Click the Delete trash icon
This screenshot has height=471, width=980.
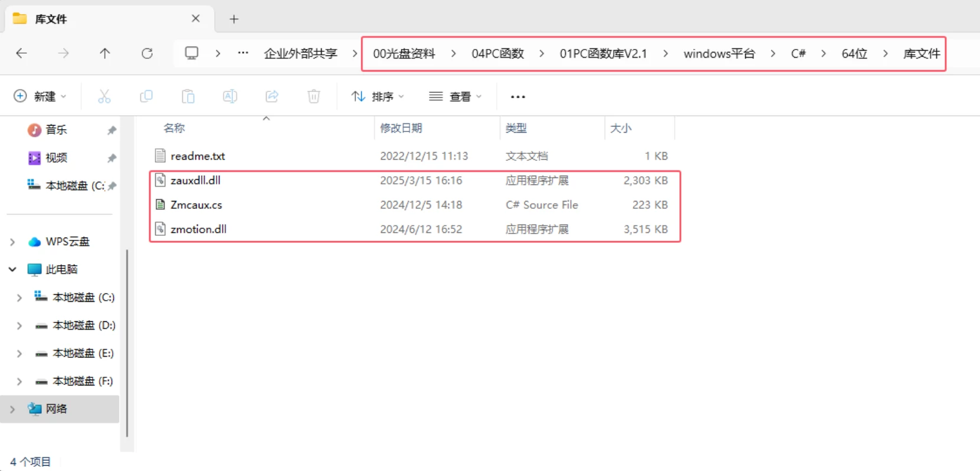tap(314, 96)
